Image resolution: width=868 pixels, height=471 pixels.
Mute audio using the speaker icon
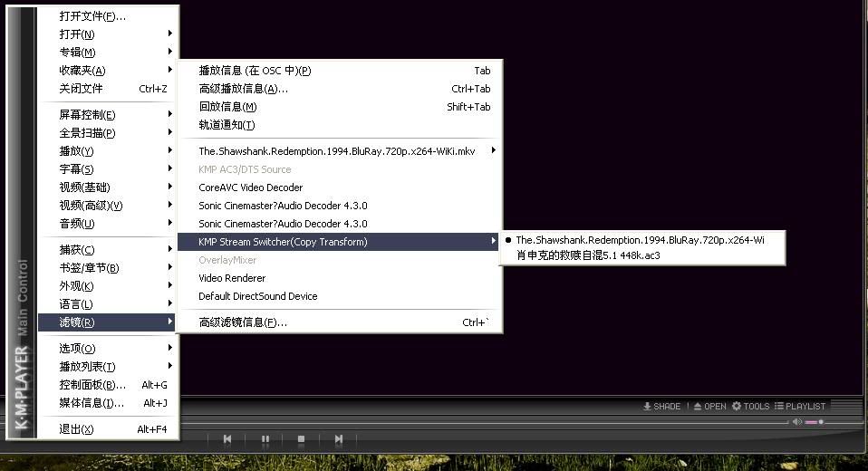pos(796,422)
